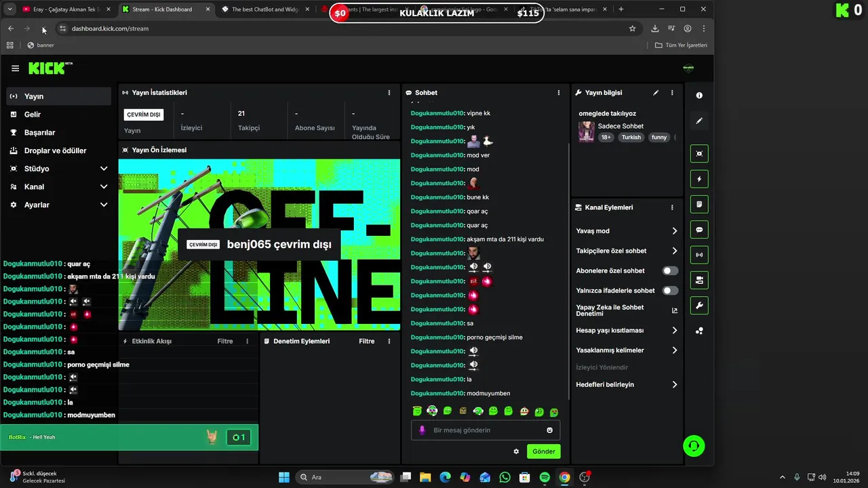868x488 pixels.
Task: Click the purple microphone icon in chat input
Action: click(422, 430)
